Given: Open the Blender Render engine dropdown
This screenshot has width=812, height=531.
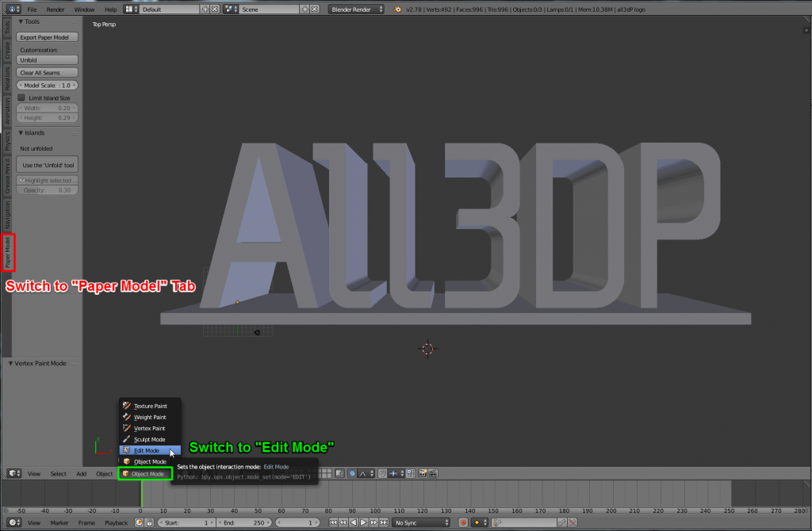Looking at the screenshot, I should [356, 9].
